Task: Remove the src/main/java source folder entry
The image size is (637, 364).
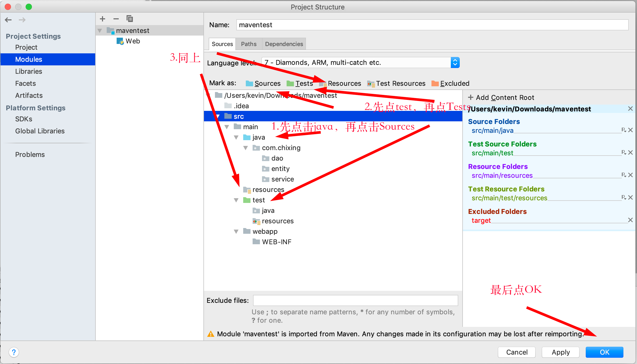Action: pos(630,130)
